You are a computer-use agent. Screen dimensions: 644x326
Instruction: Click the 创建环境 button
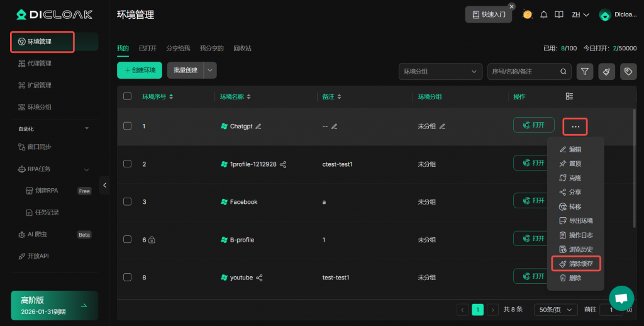(140, 70)
